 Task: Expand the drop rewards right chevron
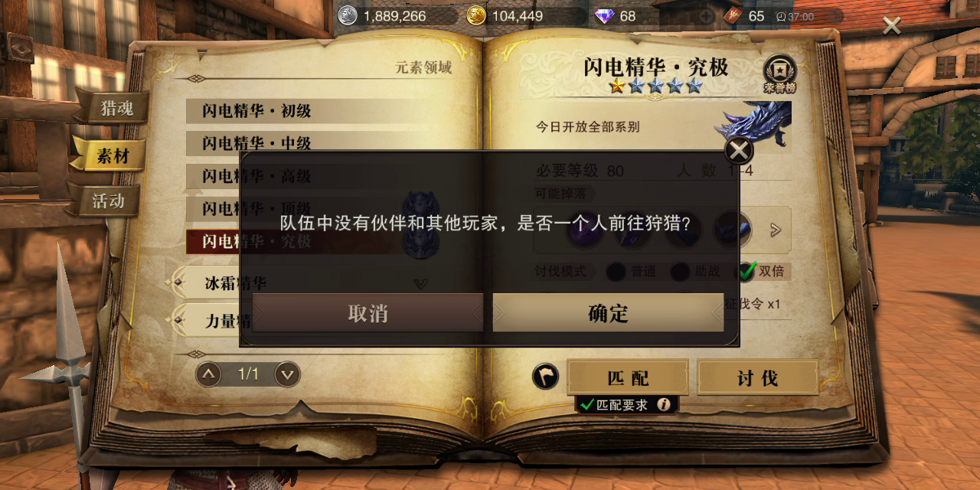tap(776, 230)
